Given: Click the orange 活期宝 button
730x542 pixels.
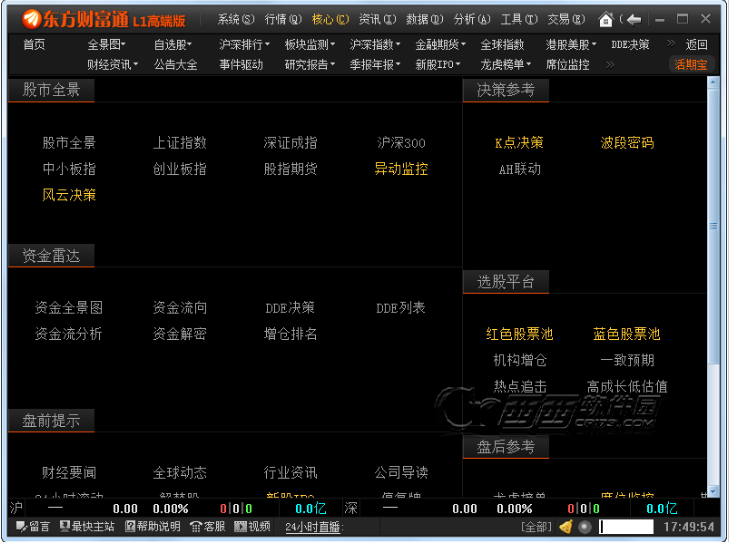Looking at the screenshot, I should click(691, 65).
